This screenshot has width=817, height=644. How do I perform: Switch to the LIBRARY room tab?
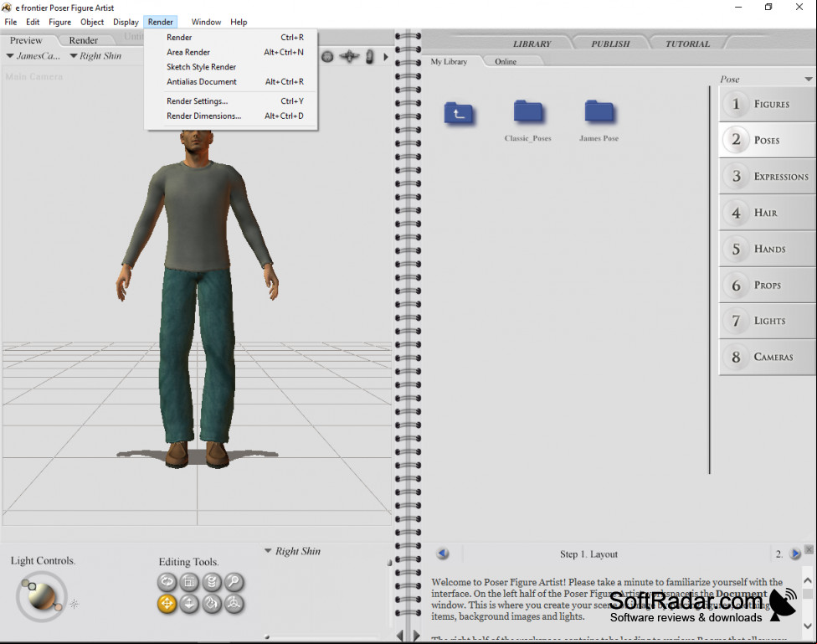pyautogui.click(x=532, y=44)
